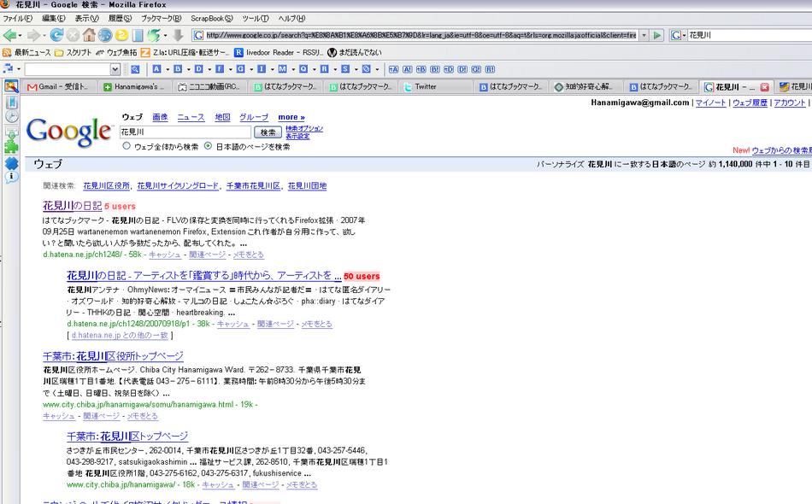The height and width of the screenshot is (504, 812).
Task: Click the blue 'B!' toolbar icon
Action: click(x=435, y=69)
